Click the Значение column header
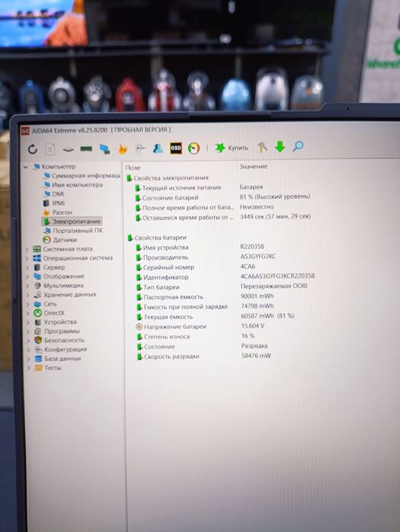The width and height of the screenshot is (400, 532). tap(253, 167)
